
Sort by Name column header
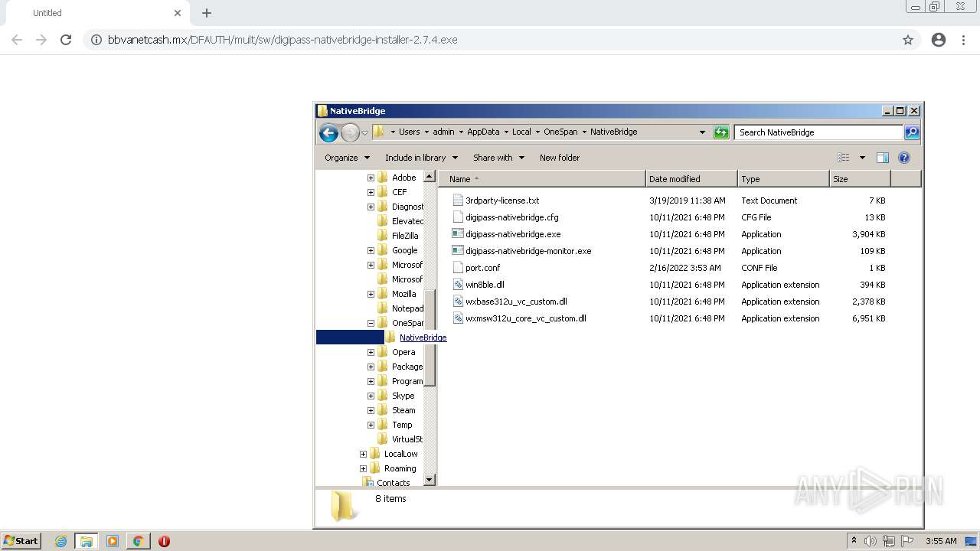[x=542, y=179]
